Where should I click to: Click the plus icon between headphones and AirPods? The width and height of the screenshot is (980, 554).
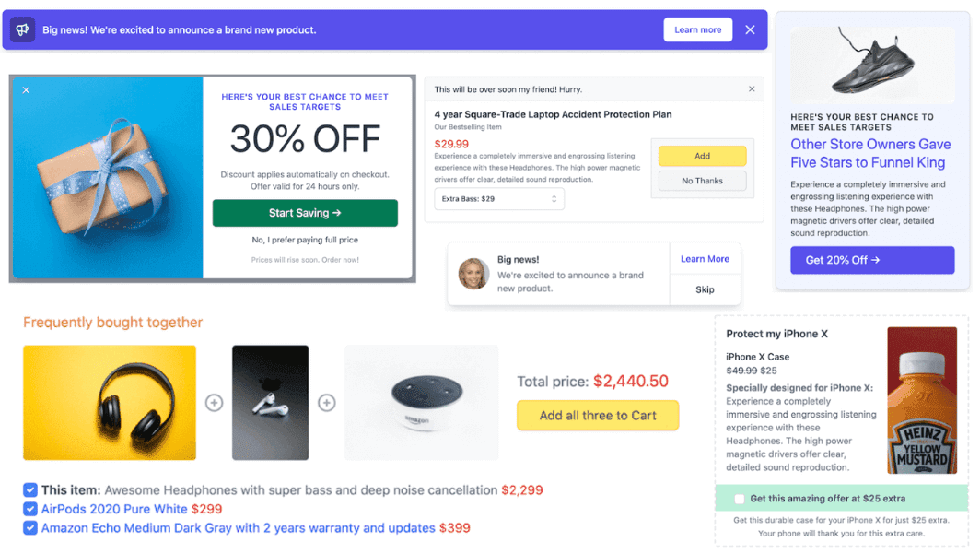coord(214,403)
